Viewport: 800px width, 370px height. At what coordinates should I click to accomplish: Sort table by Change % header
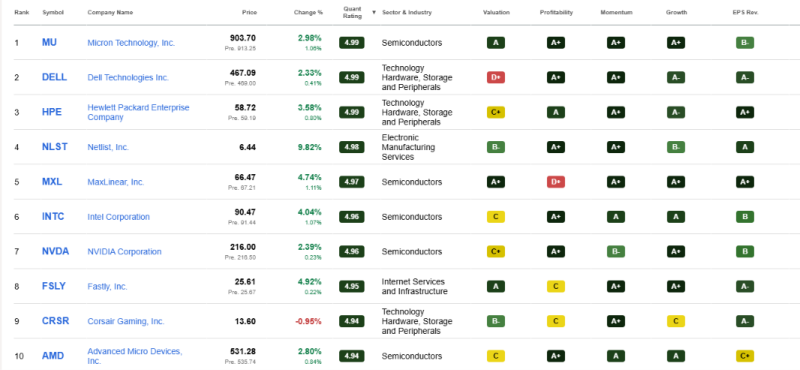pos(308,12)
